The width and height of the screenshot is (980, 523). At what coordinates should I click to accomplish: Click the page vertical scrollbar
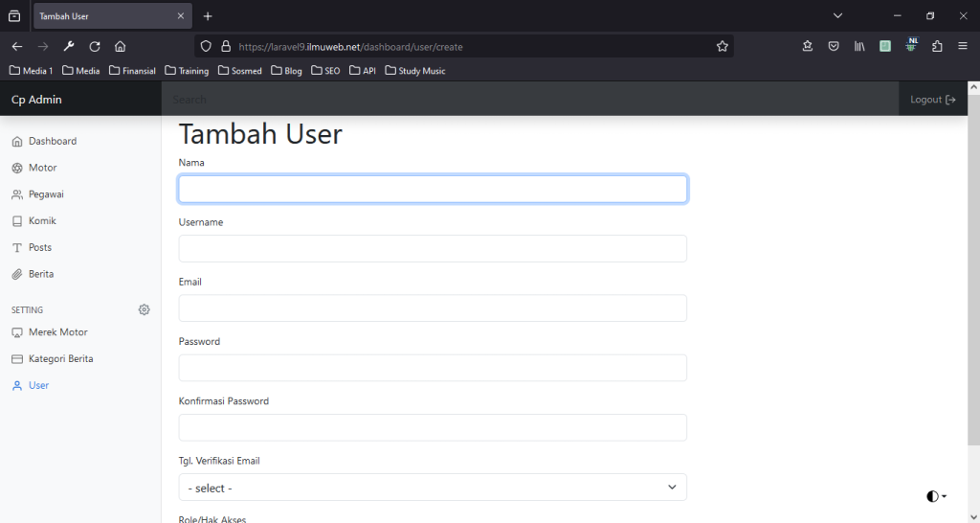(973, 287)
